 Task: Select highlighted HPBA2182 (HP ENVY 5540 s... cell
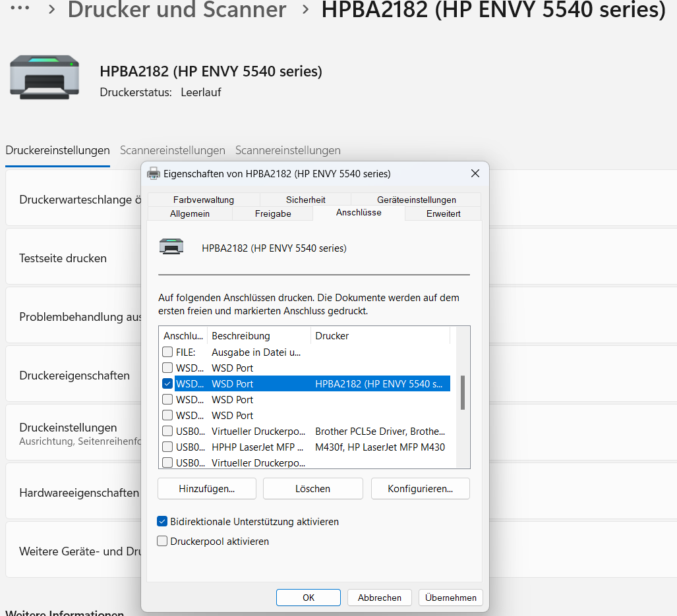[378, 384]
